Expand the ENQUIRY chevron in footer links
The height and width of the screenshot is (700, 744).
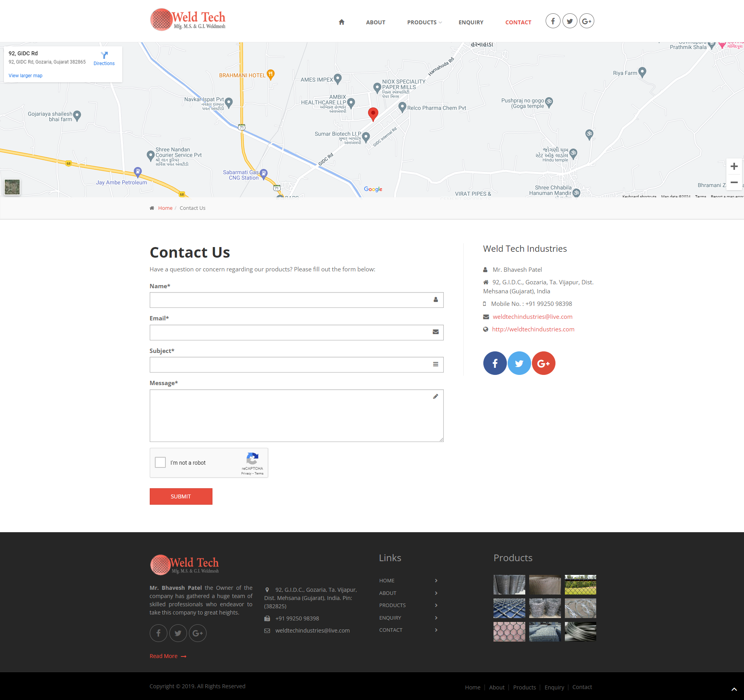pos(436,618)
